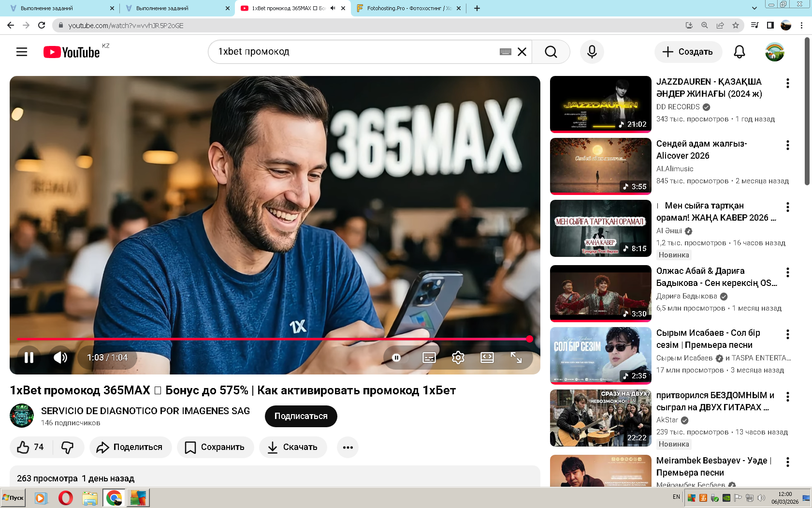The image size is (812, 508).
Task: Open options menu for JAZZDAUREN video
Action: (x=787, y=83)
